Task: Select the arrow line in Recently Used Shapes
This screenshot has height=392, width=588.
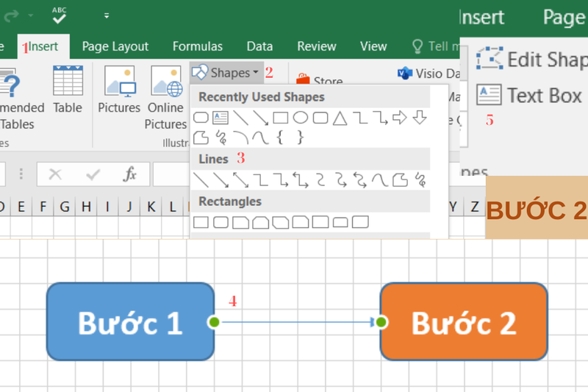Action: point(261,118)
